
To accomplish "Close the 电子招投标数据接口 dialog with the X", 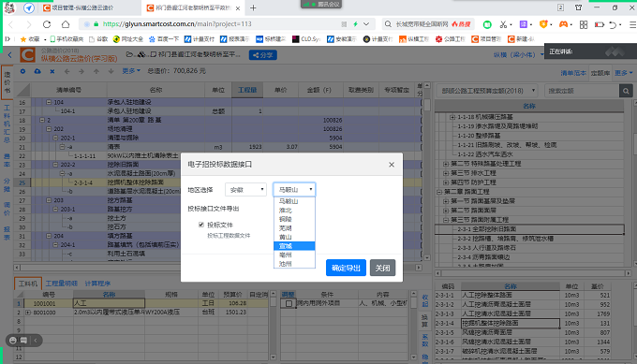I will point(392,165).
